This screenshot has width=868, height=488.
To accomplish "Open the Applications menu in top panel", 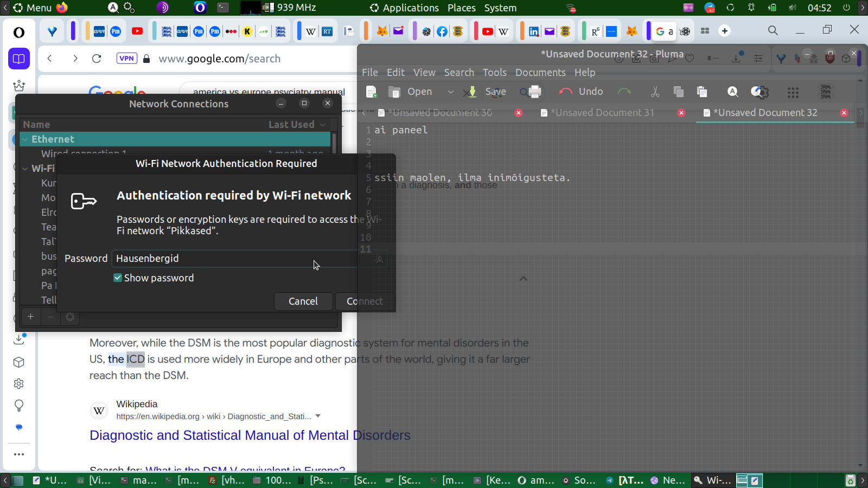I will (410, 8).
